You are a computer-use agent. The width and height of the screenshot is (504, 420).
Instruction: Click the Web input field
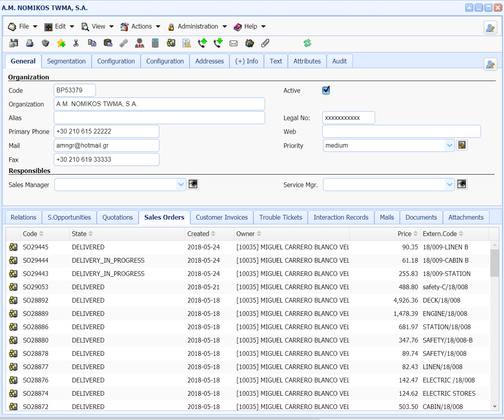click(x=401, y=132)
